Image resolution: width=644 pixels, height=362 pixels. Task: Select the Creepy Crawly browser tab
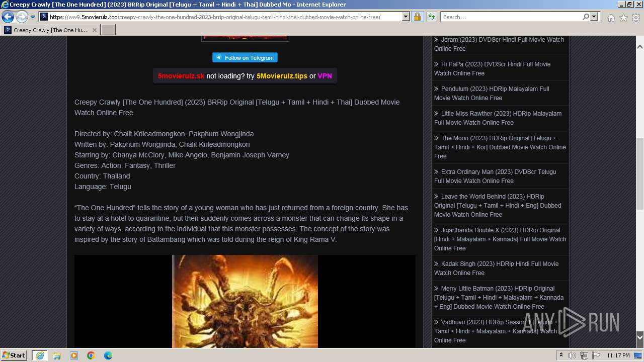[50, 30]
